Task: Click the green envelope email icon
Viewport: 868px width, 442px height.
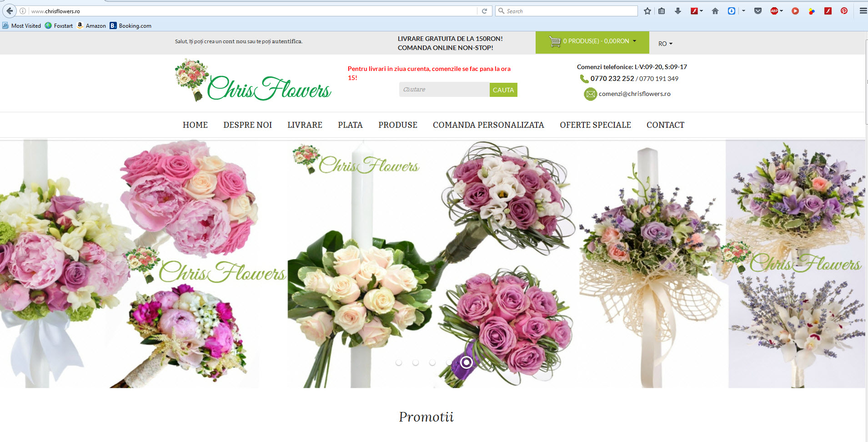Action: point(590,94)
